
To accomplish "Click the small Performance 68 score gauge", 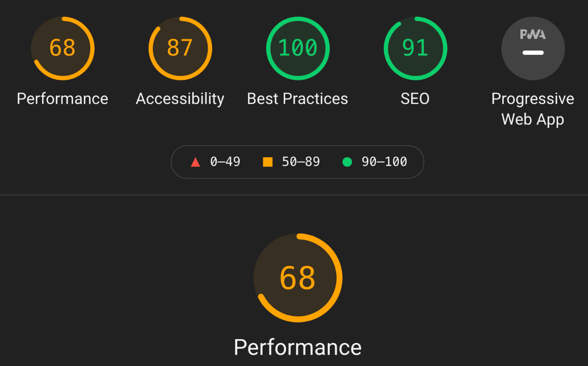I will click(x=63, y=48).
